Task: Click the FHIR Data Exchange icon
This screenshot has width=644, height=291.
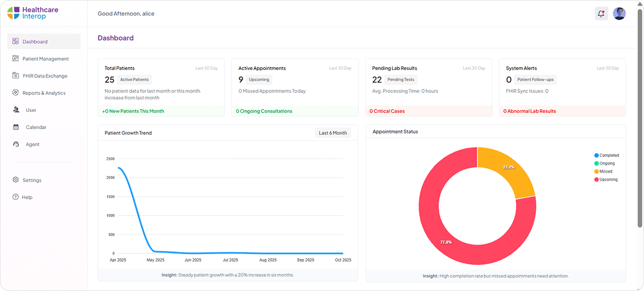Action: tap(16, 76)
